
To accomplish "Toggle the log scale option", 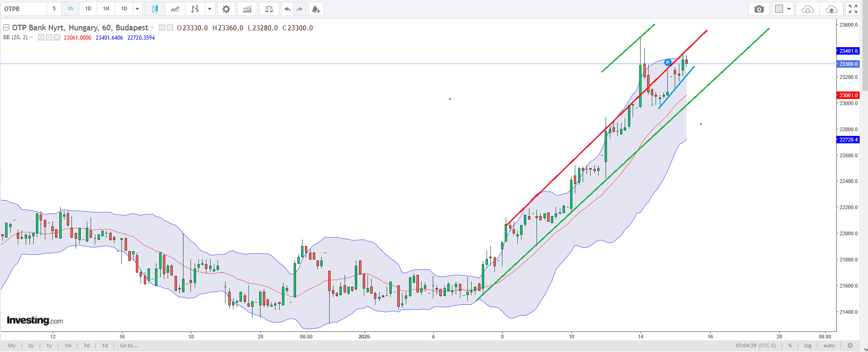I will coord(808,345).
